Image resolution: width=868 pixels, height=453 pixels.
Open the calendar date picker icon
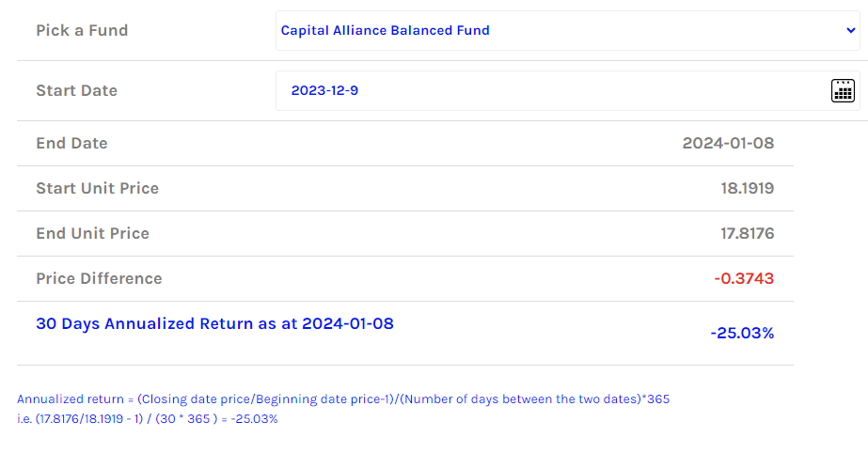[843, 91]
